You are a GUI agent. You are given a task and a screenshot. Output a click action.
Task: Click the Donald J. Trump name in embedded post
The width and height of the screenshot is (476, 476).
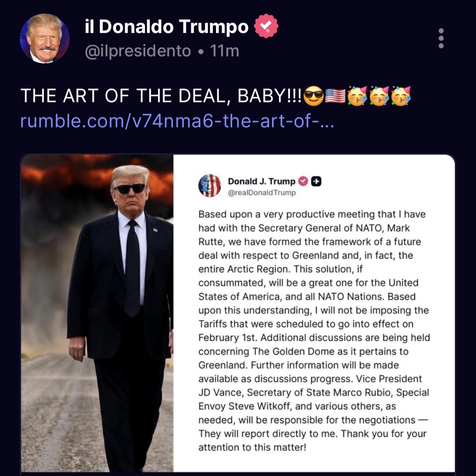point(261,181)
